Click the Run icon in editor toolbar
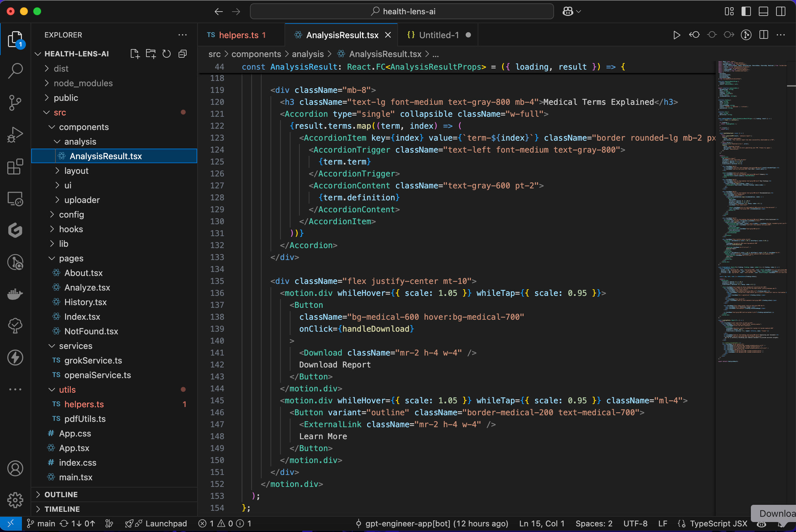796x532 pixels. click(677, 35)
